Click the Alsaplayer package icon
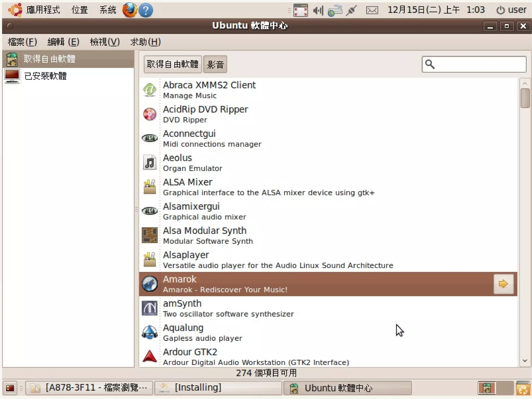The image size is (532, 399). 150,260
